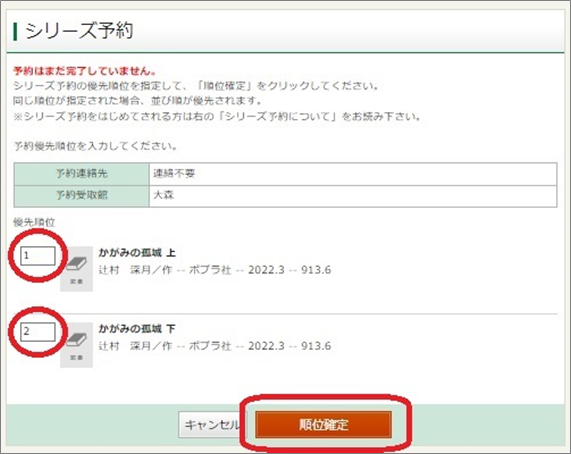Click the シリーズ予約 page heading
Image resolution: width=571 pixels, height=454 pixels.
click(x=79, y=31)
